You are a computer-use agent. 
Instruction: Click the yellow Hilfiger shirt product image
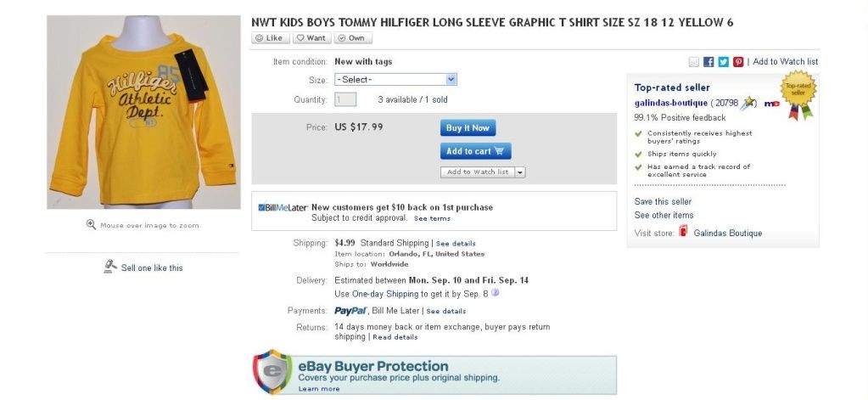(x=131, y=112)
